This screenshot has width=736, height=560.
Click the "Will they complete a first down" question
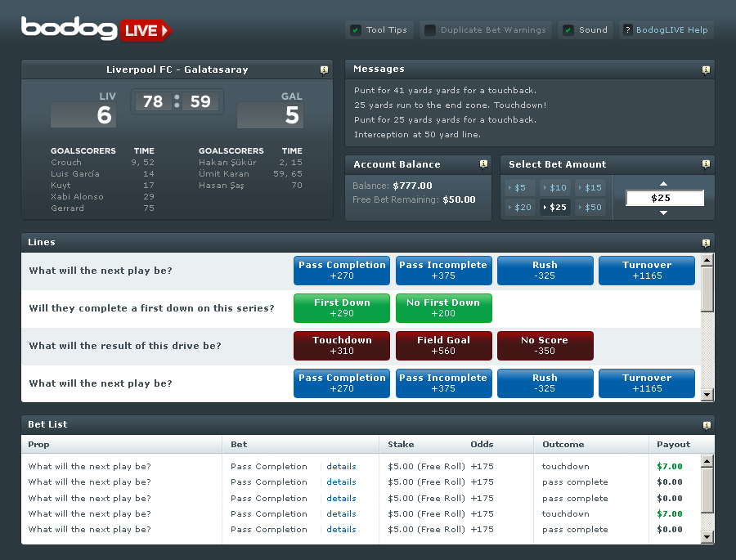click(x=151, y=308)
